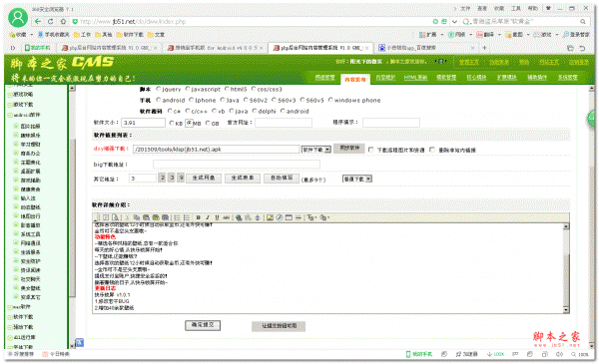Expand the 游戏攻略 tree node

coord(10,95)
